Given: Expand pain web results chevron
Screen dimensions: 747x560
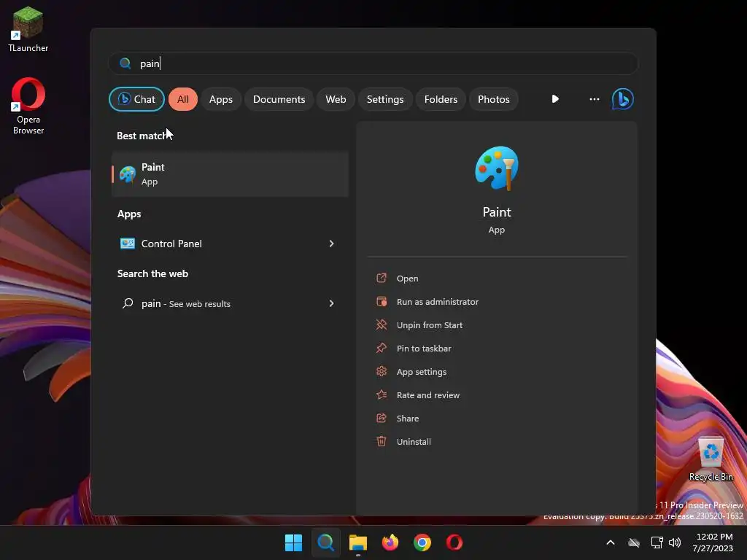Looking at the screenshot, I should (332, 303).
